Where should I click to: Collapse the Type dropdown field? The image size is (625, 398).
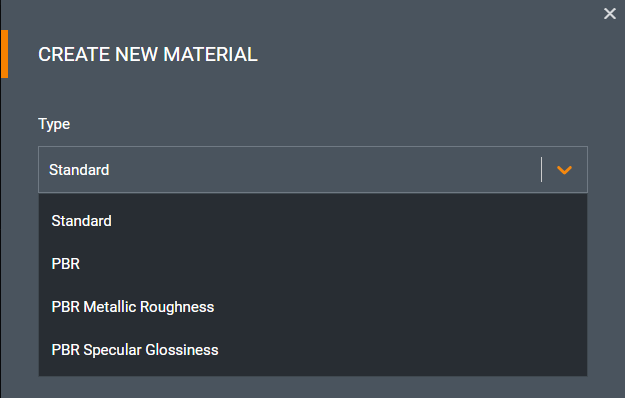point(313,170)
